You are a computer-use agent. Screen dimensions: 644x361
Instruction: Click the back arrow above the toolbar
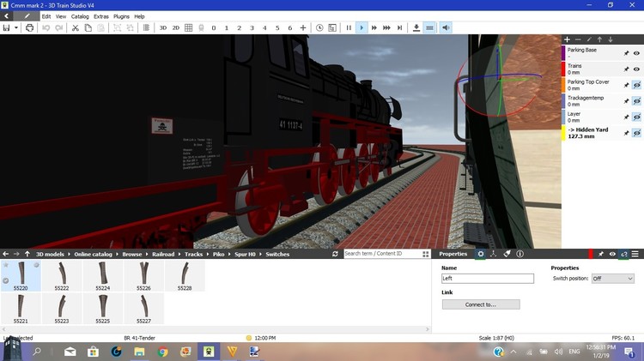click(7, 16)
